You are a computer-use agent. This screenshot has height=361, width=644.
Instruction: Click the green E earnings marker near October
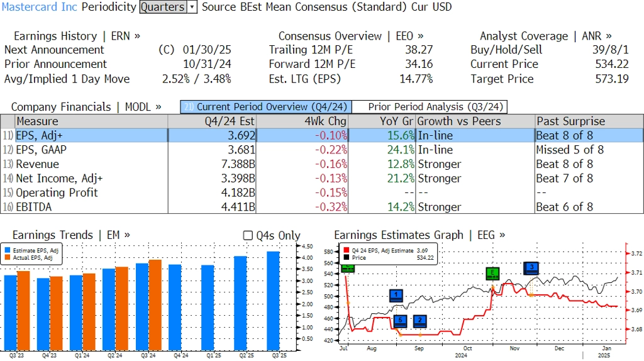492,274
